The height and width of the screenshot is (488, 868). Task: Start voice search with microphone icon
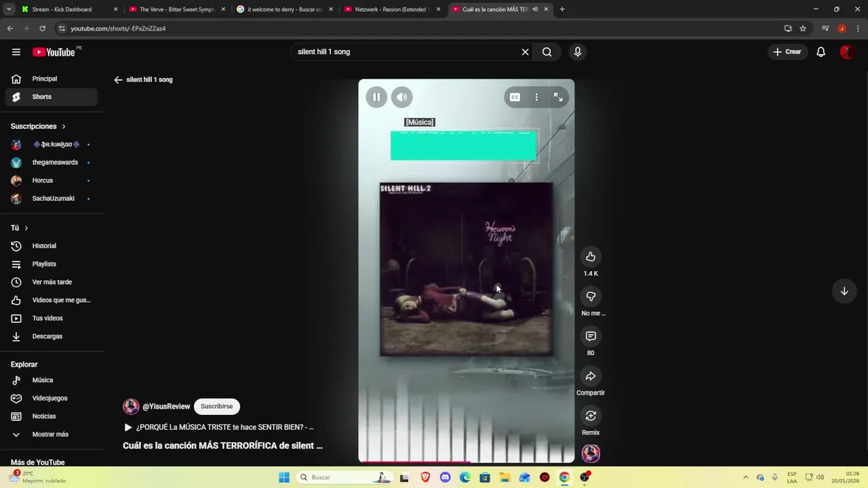578,52
